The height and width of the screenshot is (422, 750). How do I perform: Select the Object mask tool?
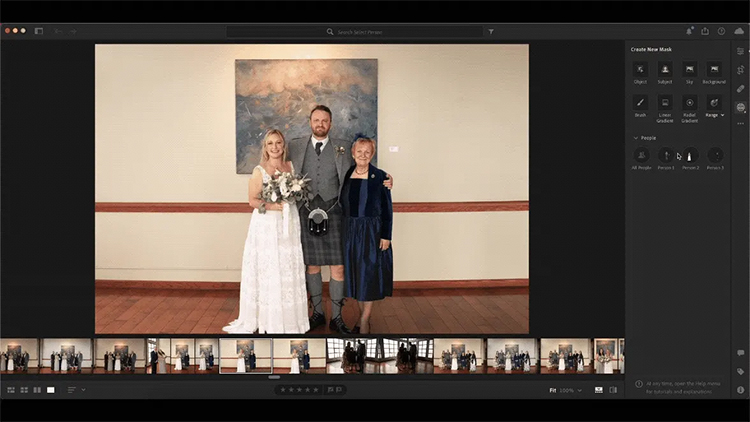640,70
